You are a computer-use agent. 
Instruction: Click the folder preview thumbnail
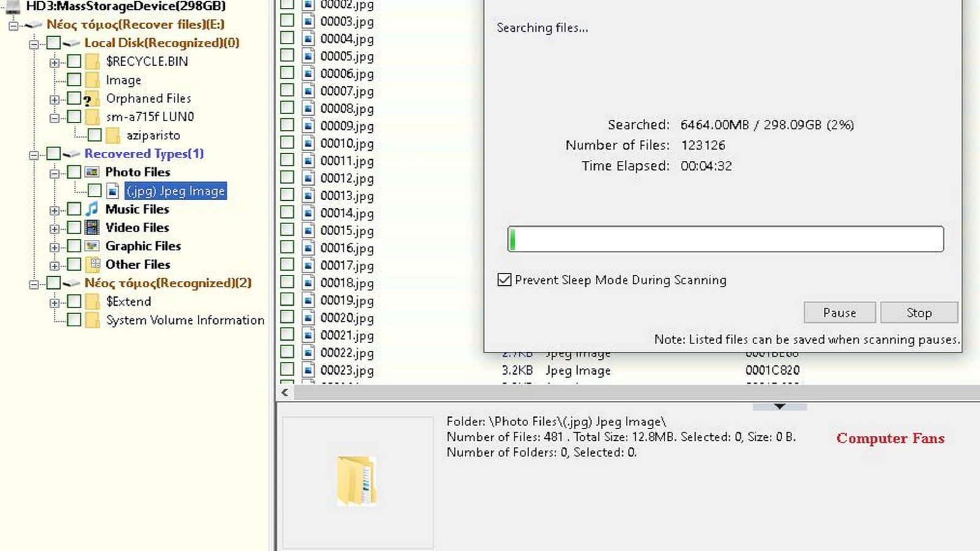tap(356, 481)
